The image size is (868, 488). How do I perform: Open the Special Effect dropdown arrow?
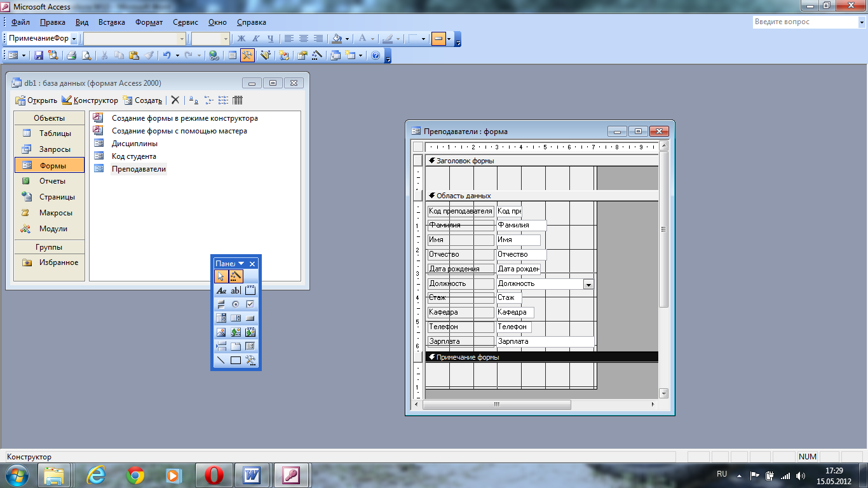coord(449,39)
